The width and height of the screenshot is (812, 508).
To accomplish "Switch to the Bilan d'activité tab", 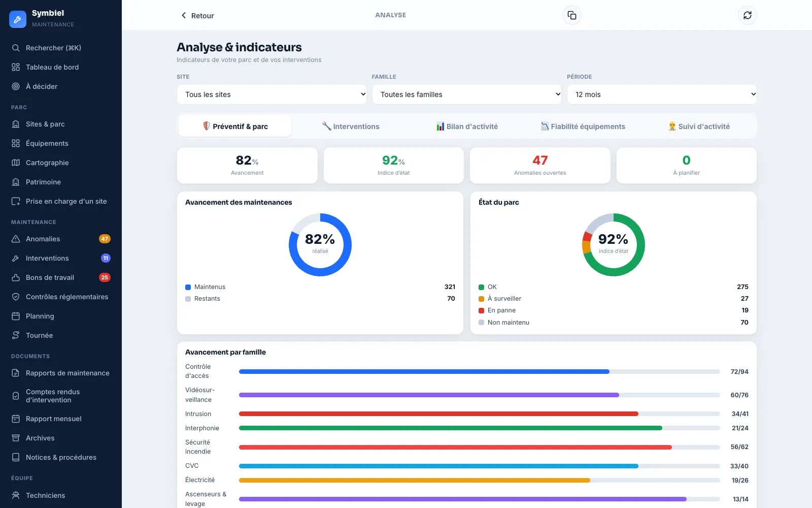I will click(467, 126).
